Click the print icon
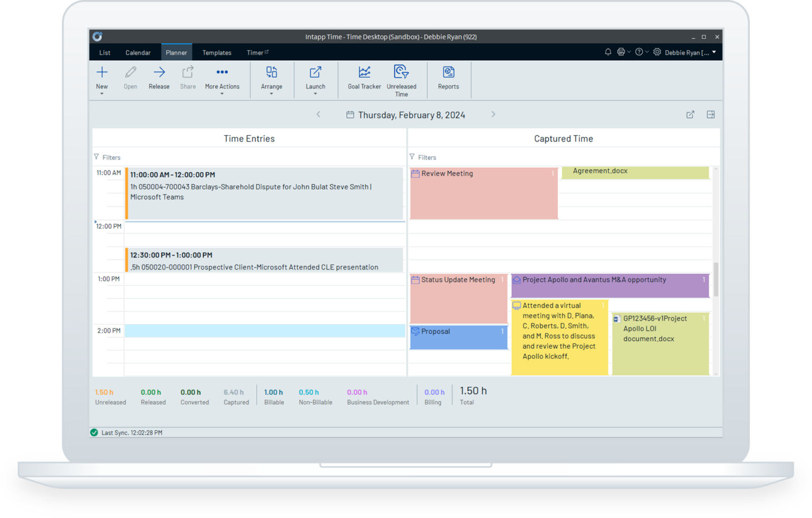The width and height of the screenshot is (812, 518). tap(620, 52)
